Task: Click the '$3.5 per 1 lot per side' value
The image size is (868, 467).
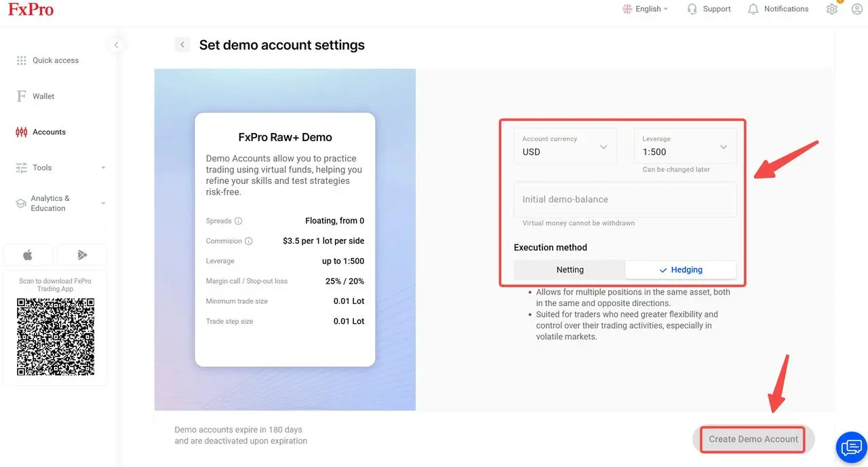Action: [x=323, y=241]
